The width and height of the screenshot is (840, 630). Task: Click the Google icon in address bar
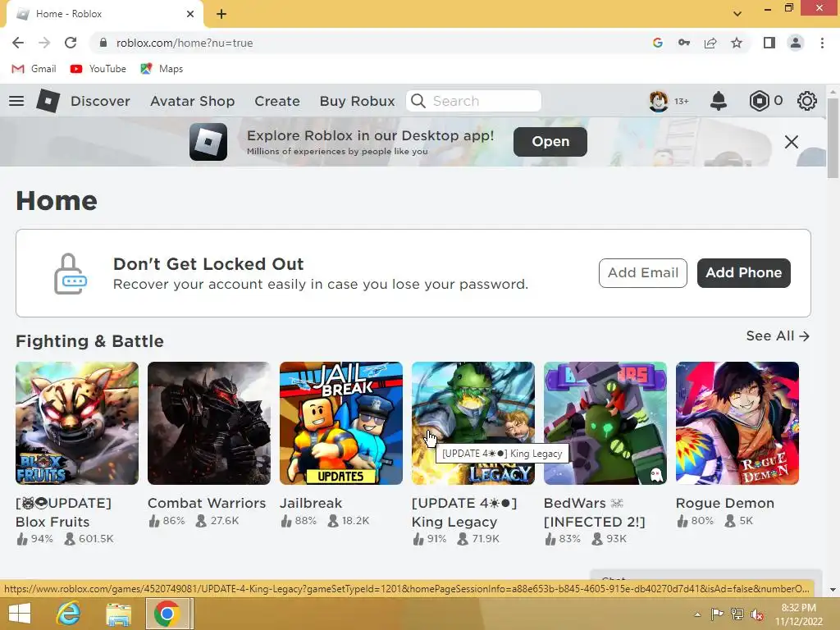(x=658, y=43)
